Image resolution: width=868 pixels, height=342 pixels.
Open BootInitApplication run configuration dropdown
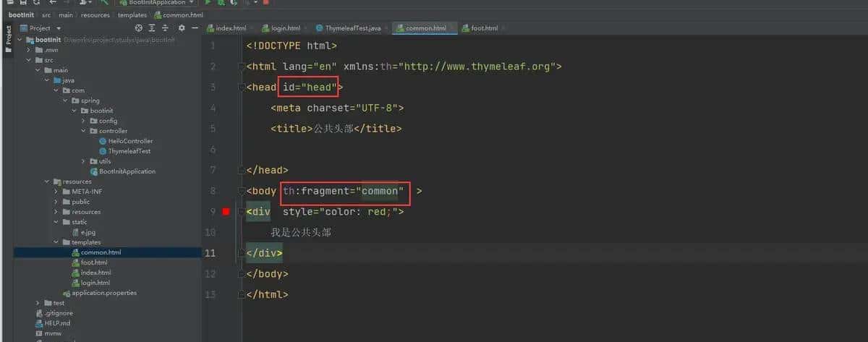[155, 2]
